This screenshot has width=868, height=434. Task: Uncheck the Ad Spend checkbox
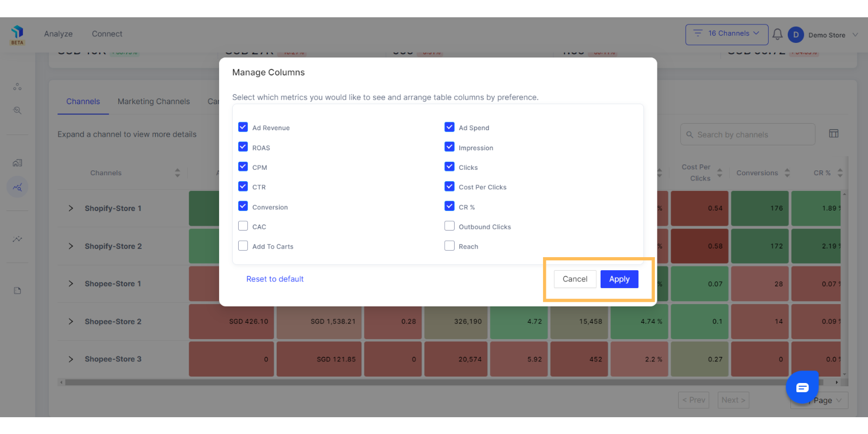tap(450, 127)
